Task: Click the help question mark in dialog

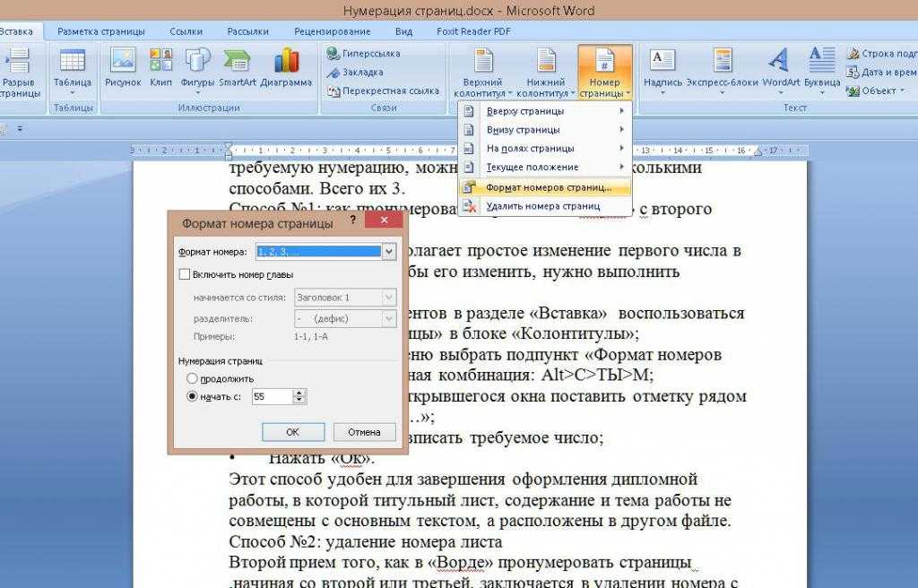Action: point(352,220)
